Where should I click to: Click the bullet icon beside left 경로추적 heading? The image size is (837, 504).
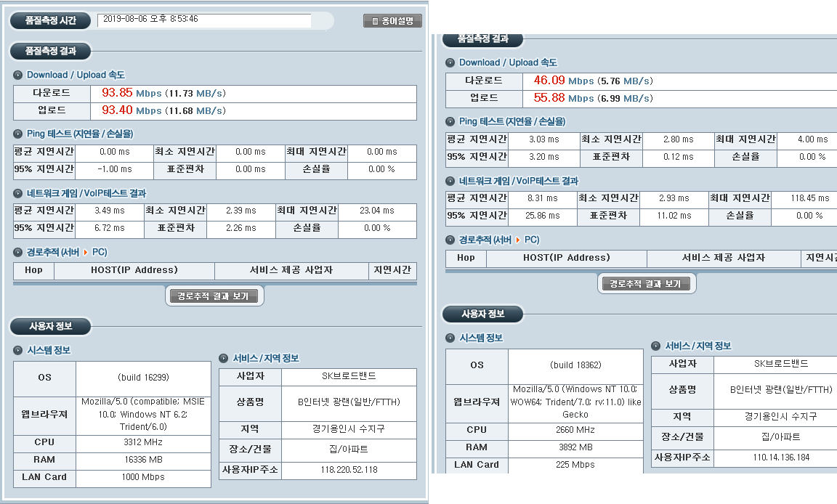coord(18,253)
